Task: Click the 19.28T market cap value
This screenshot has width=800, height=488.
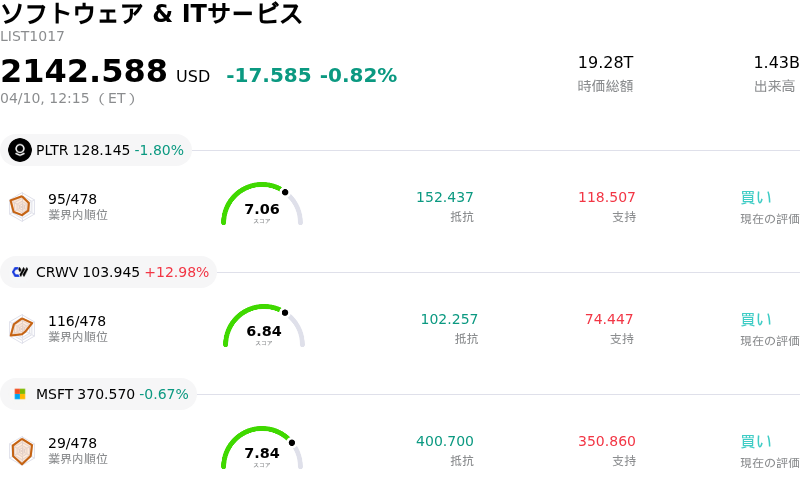Action: click(x=605, y=62)
